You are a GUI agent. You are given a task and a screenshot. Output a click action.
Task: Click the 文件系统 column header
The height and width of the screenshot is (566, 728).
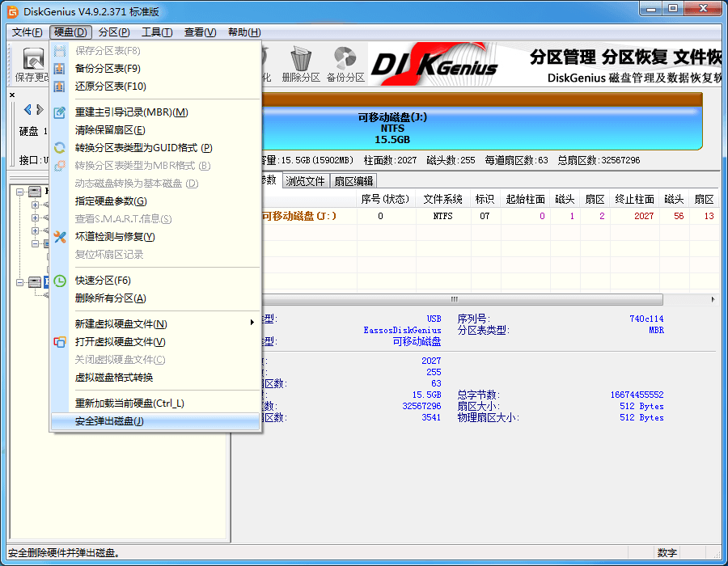tap(442, 199)
